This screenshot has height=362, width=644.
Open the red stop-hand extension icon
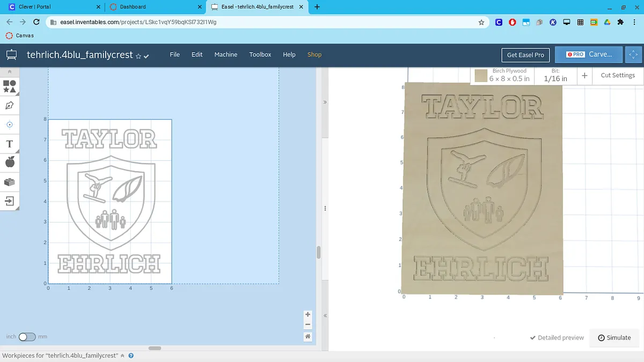click(x=513, y=23)
